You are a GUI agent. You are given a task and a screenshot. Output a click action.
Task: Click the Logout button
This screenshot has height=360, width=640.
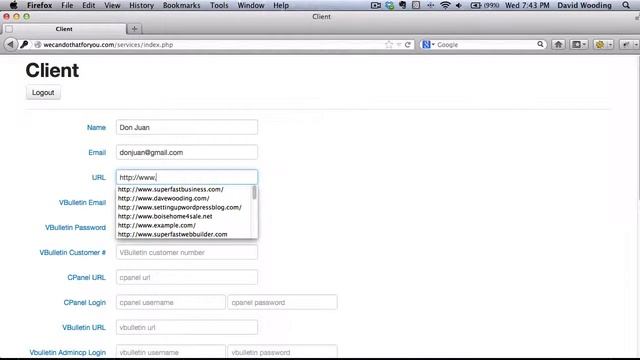tap(43, 93)
